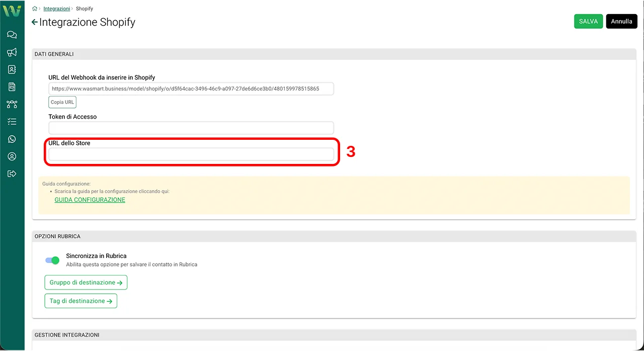Click the WhatsApp sidebar icon

tap(12, 139)
